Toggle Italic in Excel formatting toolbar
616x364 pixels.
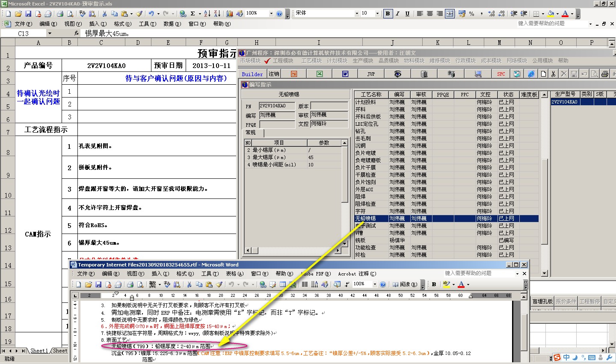point(397,14)
